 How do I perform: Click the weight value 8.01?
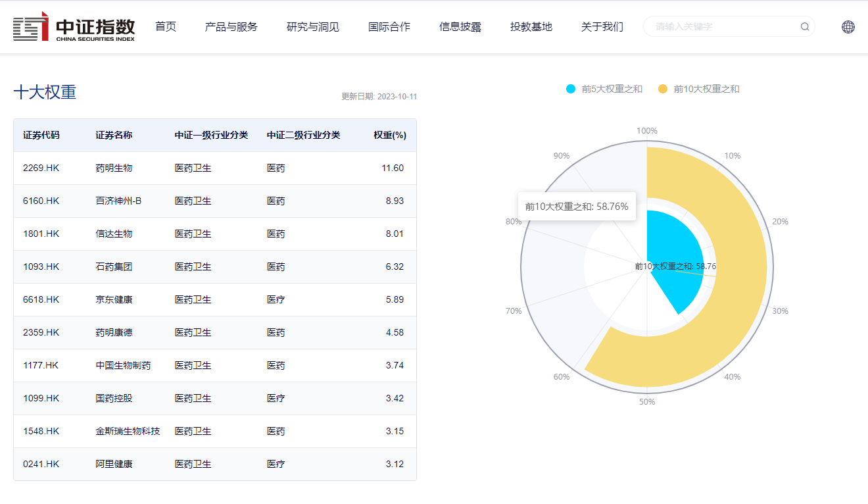click(x=395, y=234)
